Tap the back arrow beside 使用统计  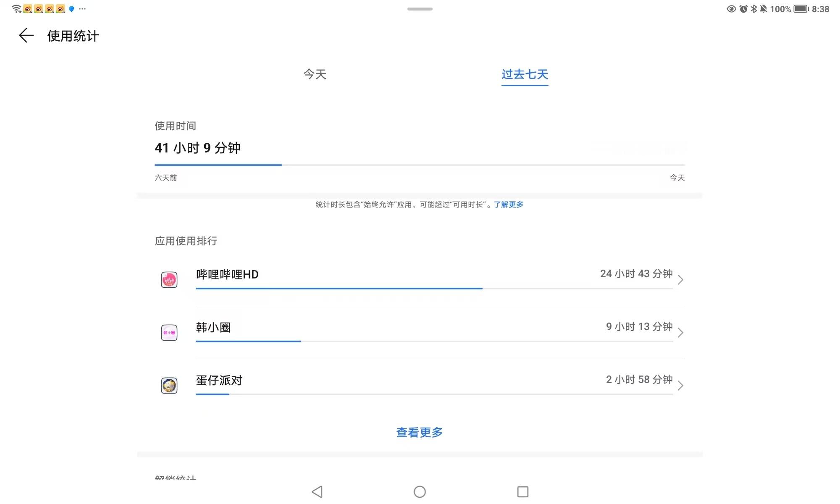(26, 36)
